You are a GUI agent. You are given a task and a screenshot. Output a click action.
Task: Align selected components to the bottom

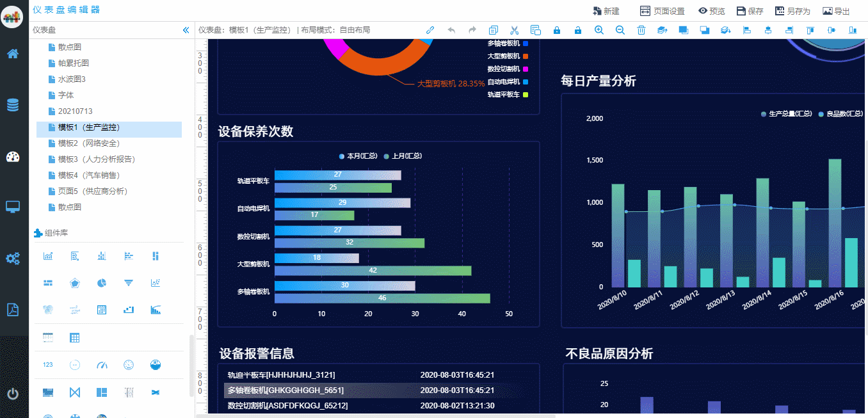point(853,30)
